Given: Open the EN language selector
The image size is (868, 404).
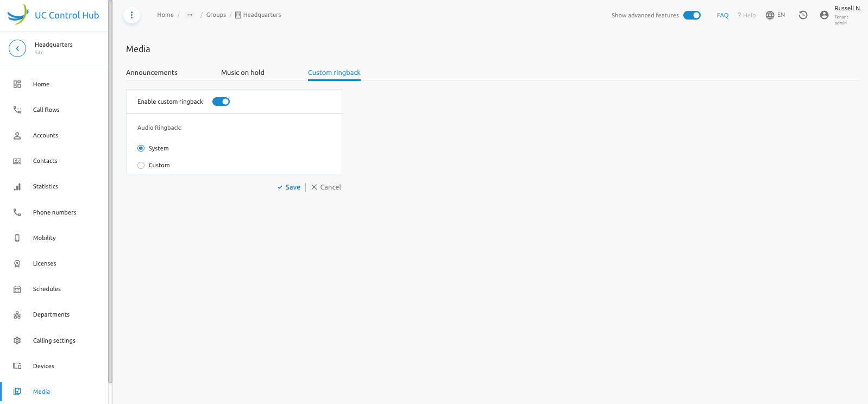Looking at the screenshot, I should point(775,15).
